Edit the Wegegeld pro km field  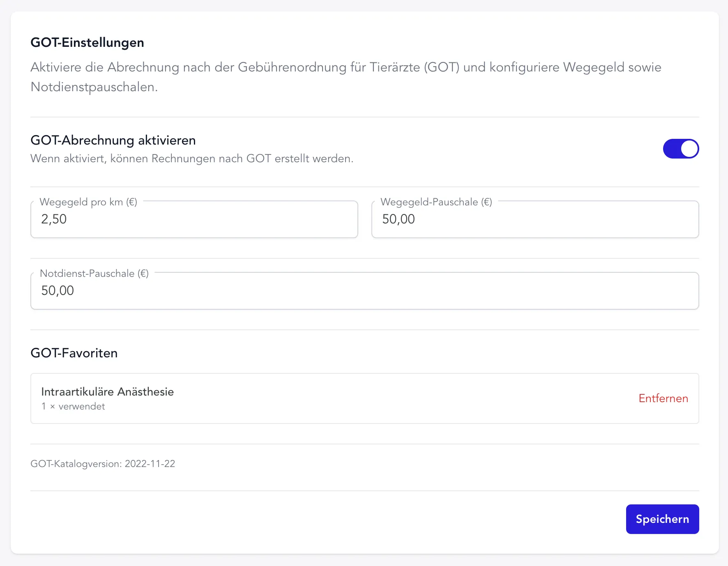tap(194, 219)
